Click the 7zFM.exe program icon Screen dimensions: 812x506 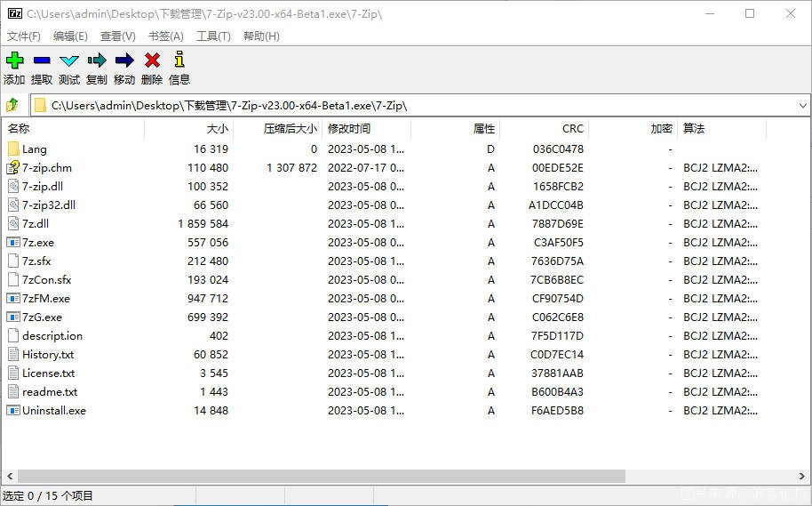(x=13, y=298)
